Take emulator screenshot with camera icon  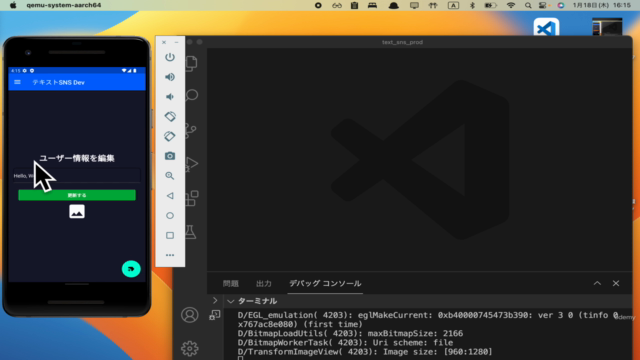tap(170, 156)
